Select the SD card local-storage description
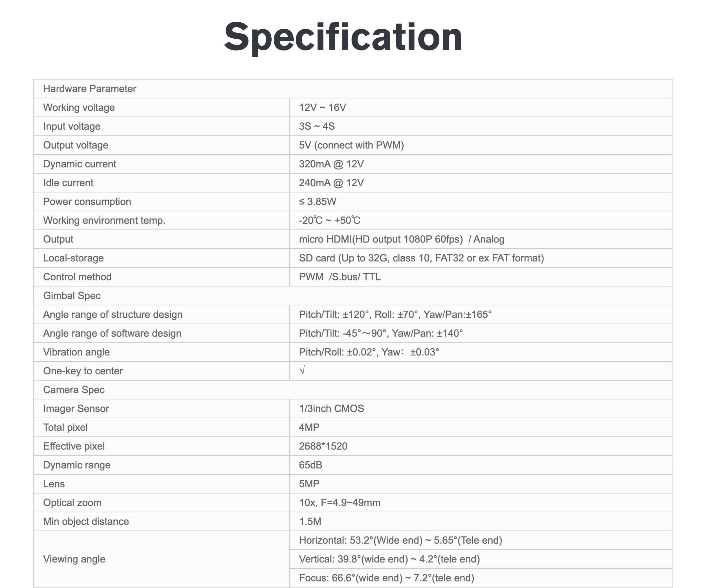 421,258
